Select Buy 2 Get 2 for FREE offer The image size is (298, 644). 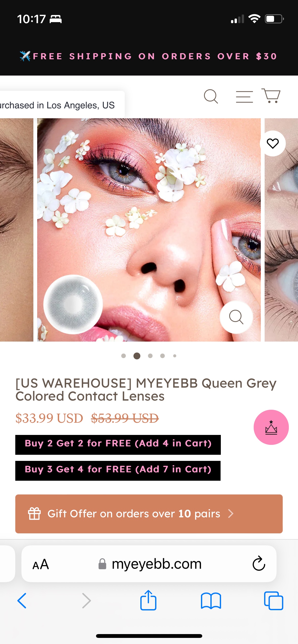coord(118,445)
